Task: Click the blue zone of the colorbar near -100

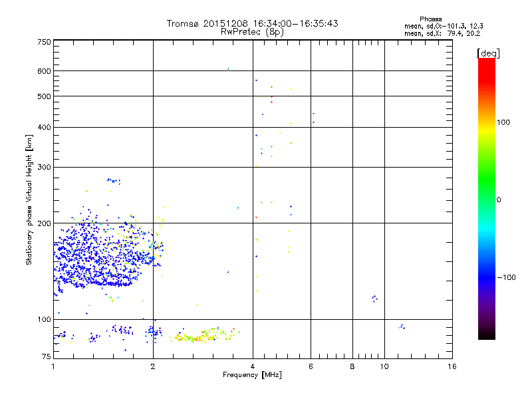Action: click(x=487, y=277)
